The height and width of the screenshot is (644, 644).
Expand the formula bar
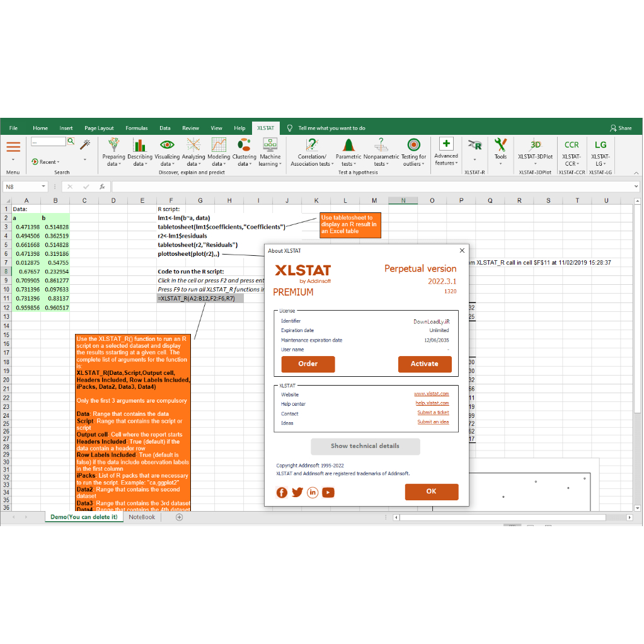(636, 187)
